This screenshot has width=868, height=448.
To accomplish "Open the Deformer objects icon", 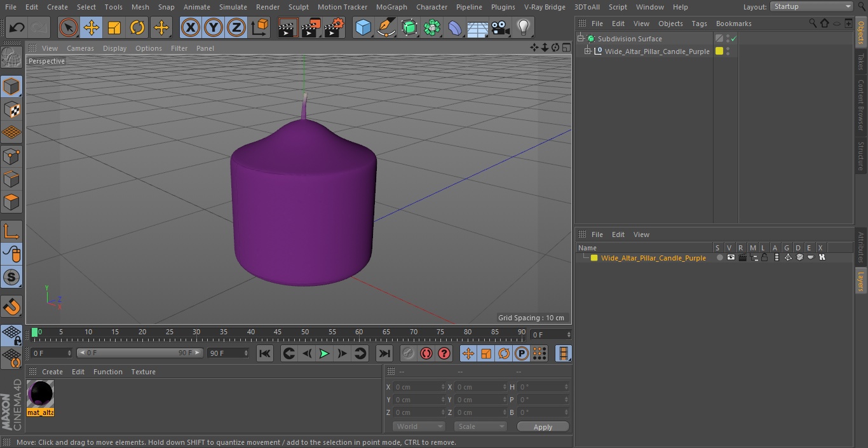I will [x=455, y=27].
